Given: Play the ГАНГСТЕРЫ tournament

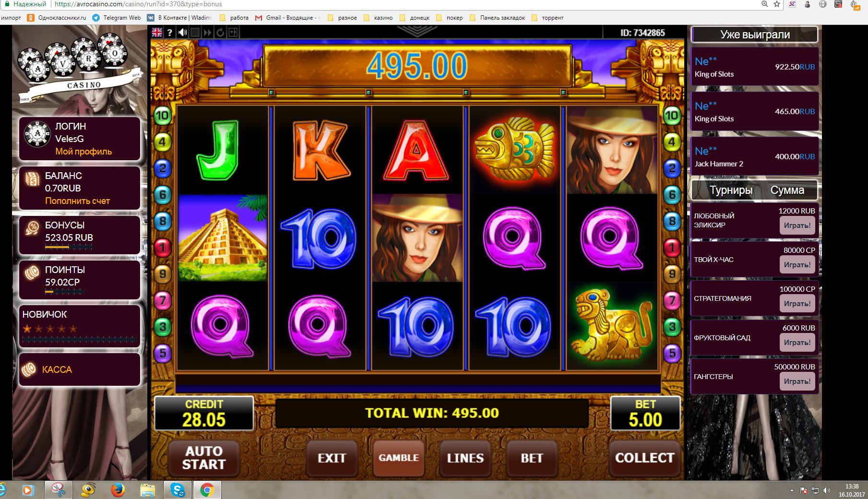Looking at the screenshot, I should click(x=797, y=381).
